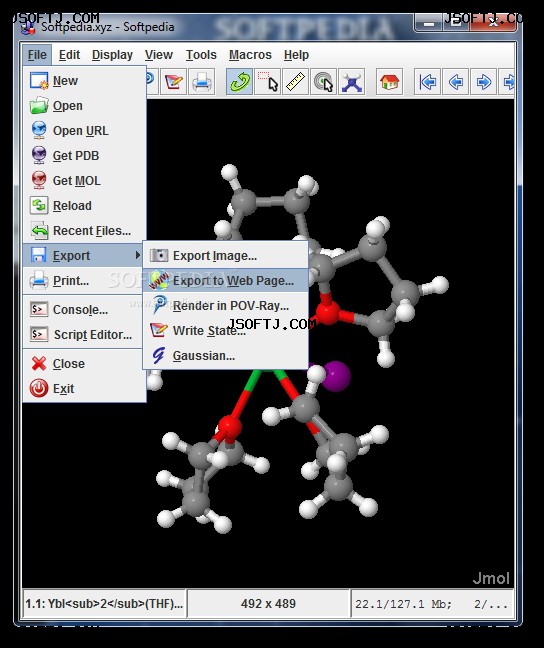Open the Macros menu
The width and height of the screenshot is (544, 648).
[250, 55]
